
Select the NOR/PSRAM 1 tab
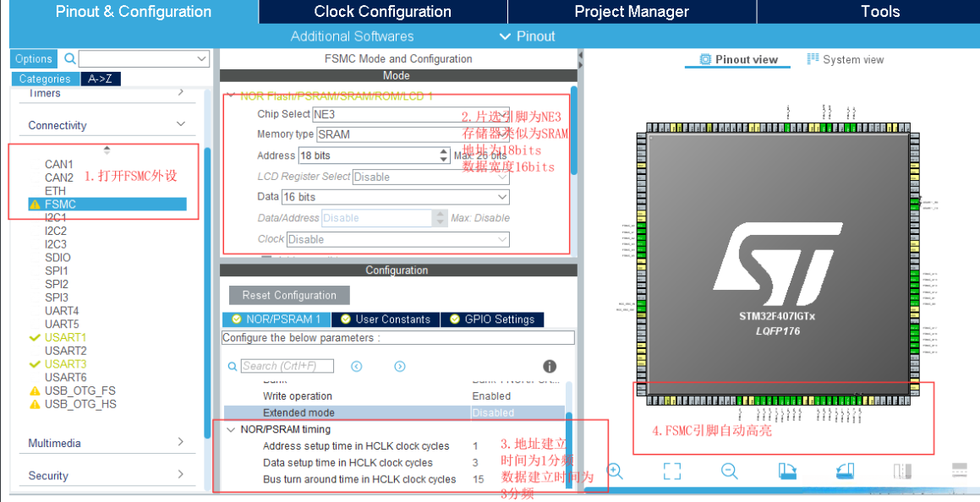[x=276, y=319]
